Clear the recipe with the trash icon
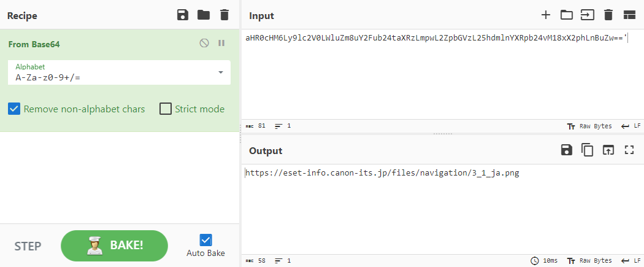 tap(224, 15)
